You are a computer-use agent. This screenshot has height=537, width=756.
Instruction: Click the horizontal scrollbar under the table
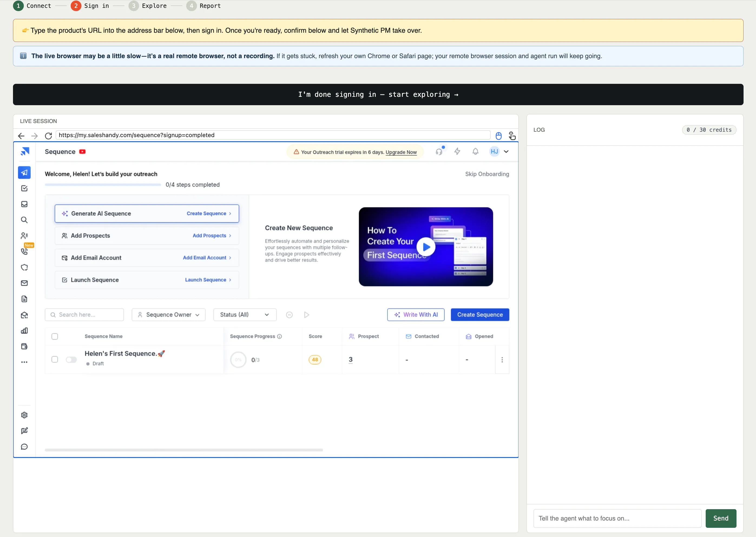pyautogui.click(x=184, y=450)
